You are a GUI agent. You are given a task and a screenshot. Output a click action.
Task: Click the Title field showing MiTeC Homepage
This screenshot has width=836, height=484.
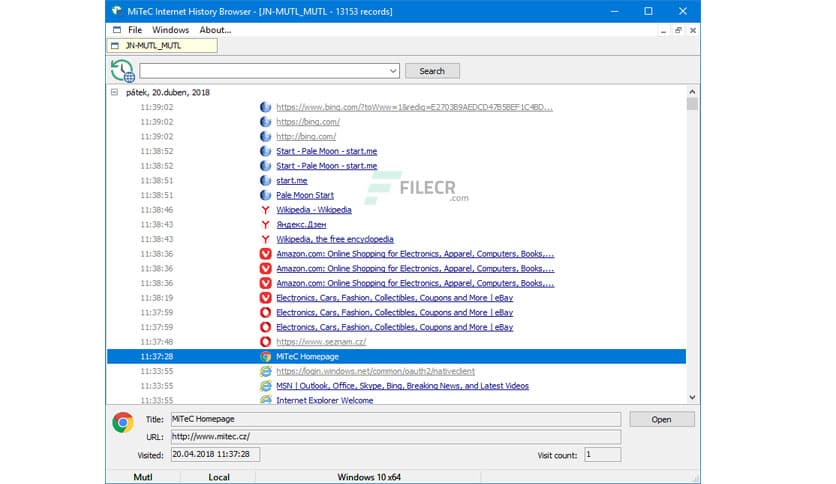tap(396, 419)
